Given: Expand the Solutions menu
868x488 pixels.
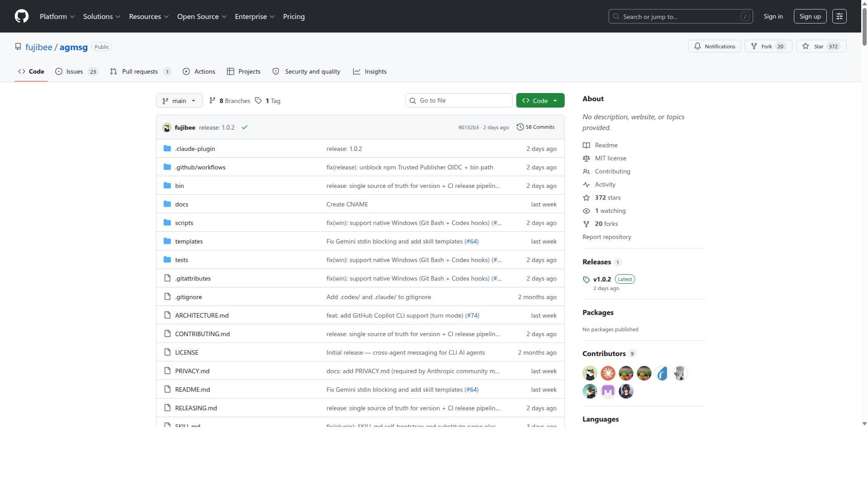Looking at the screenshot, I should click(102, 16).
